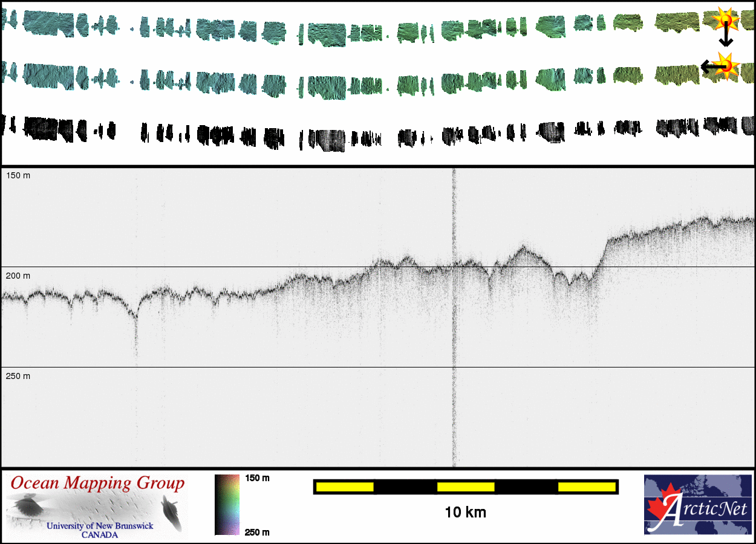The height and width of the screenshot is (544, 756).
Task: Click the 150 m depth axis label
Action: click(18, 175)
